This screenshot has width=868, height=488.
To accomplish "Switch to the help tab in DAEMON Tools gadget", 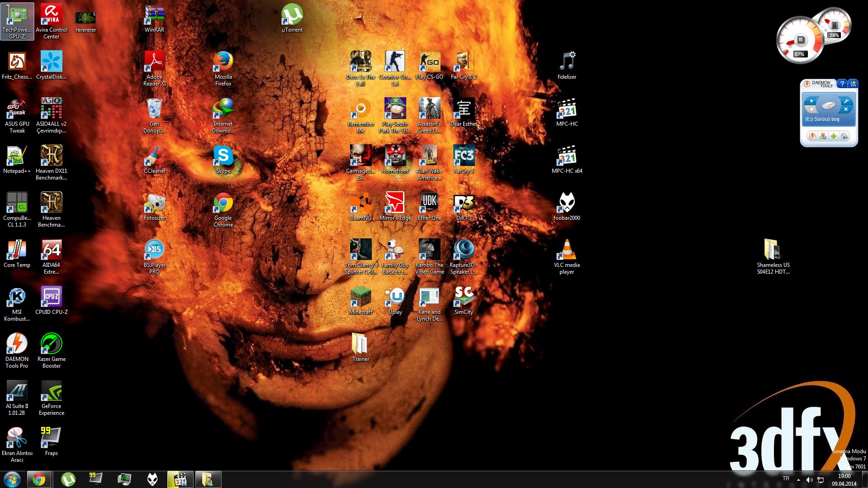I will [842, 84].
